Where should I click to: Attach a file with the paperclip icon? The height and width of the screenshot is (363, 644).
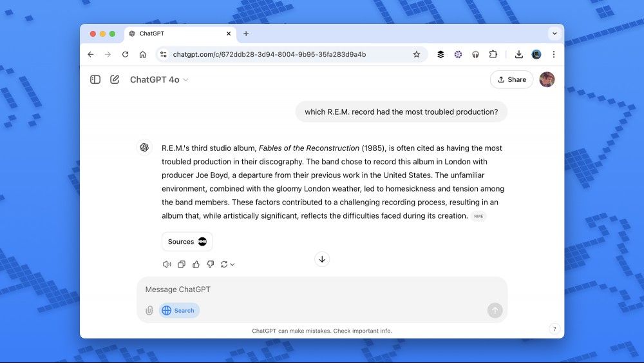pos(149,310)
